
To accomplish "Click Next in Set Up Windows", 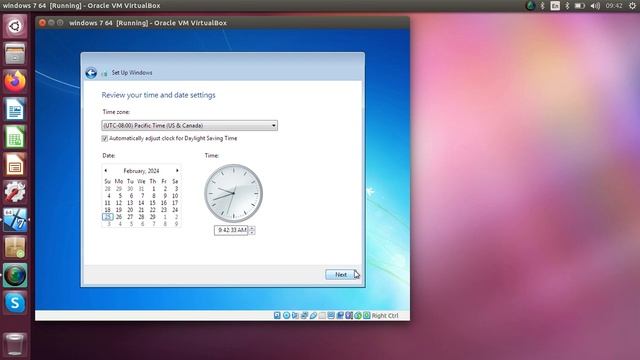I will pyautogui.click(x=341, y=275).
